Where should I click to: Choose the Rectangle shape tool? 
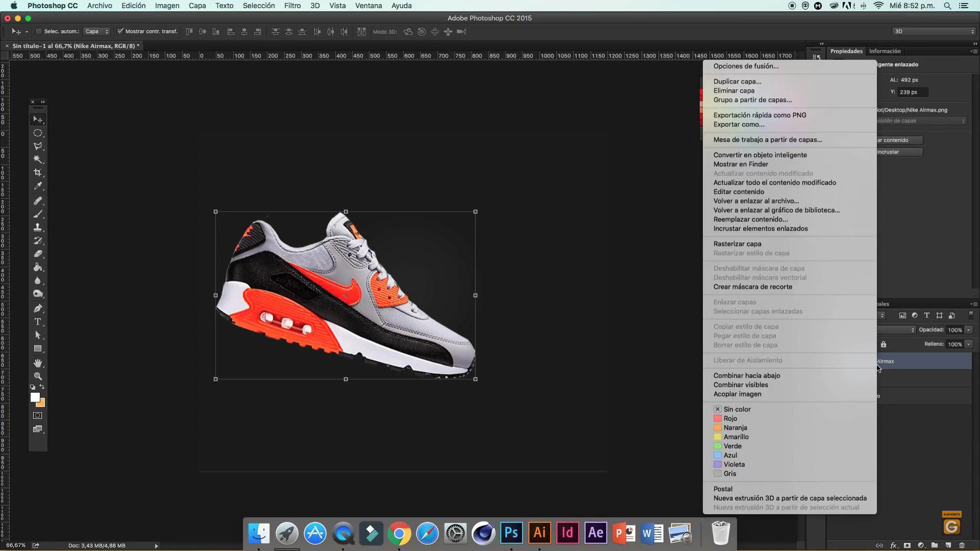38,348
